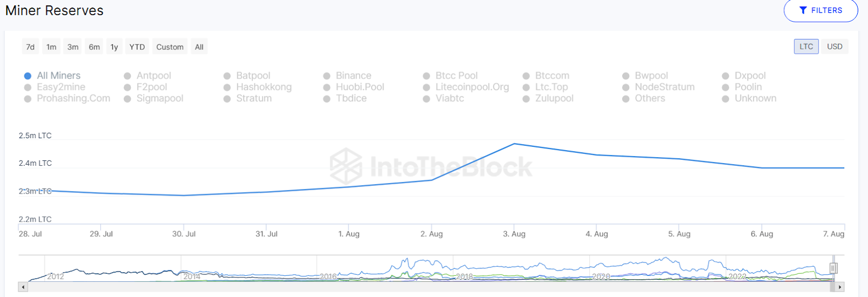868x297 pixels.
Task: Toggle Unknown miners legend dot
Action: [725, 99]
